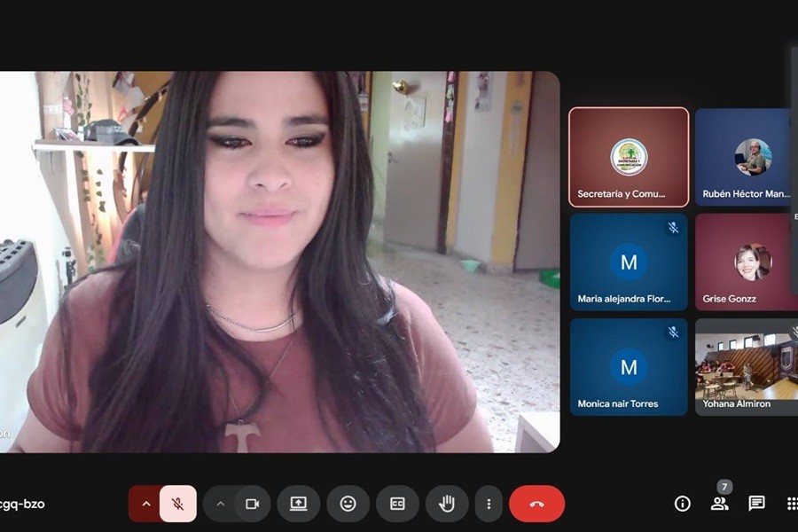Open the activities grid icon

[x=791, y=504]
